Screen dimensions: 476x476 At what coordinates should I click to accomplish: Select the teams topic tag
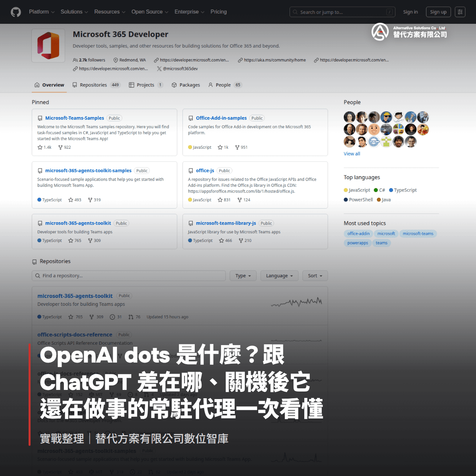pyautogui.click(x=382, y=243)
